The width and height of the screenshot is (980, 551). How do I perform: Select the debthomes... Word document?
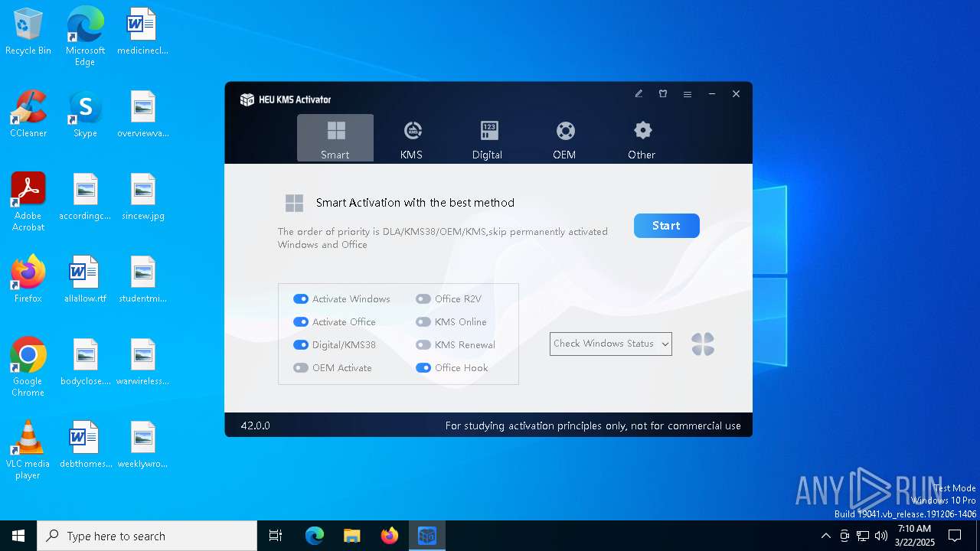(x=85, y=445)
